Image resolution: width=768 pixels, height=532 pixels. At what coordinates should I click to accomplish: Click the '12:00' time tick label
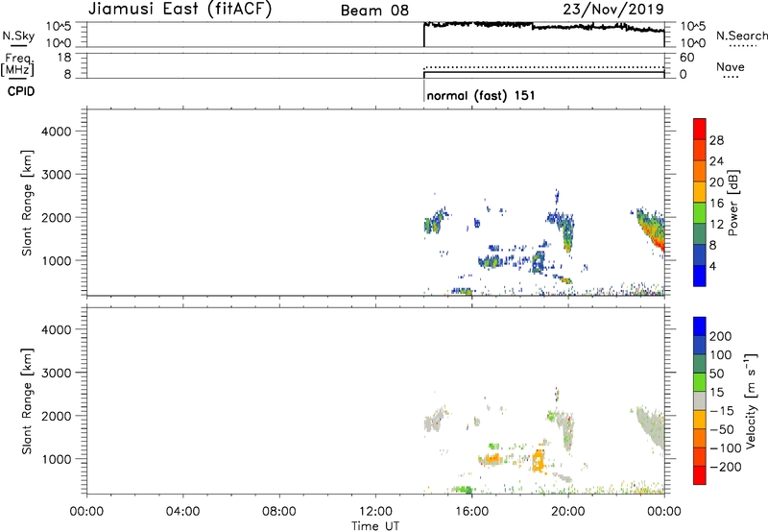pos(375,512)
